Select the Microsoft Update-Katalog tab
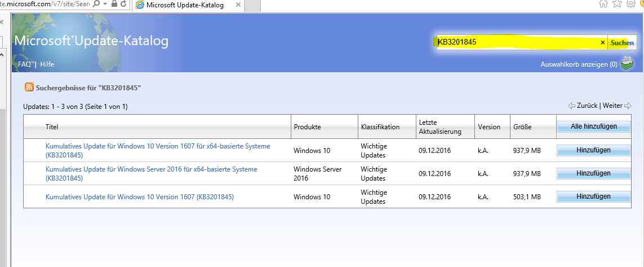 (187, 5)
